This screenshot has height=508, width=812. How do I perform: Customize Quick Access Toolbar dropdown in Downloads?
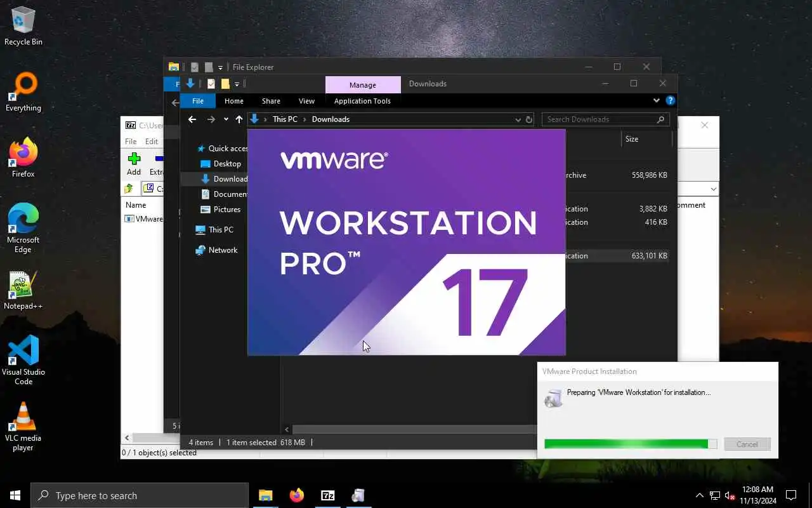click(237, 84)
